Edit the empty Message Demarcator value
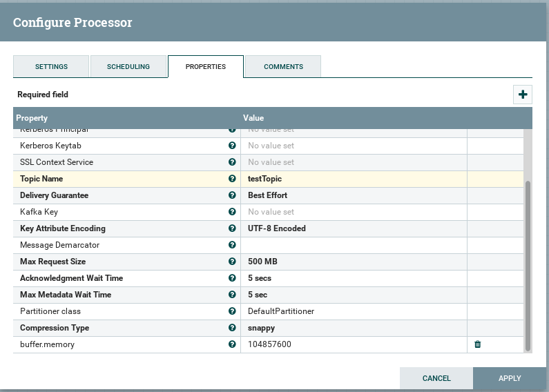 point(354,245)
